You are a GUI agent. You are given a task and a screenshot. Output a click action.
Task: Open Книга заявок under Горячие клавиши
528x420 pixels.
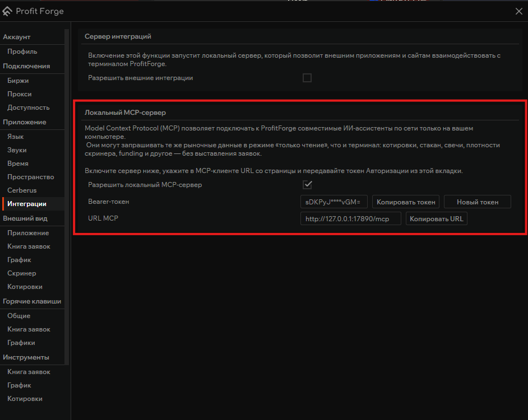pyautogui.click(x=29, y=329)
